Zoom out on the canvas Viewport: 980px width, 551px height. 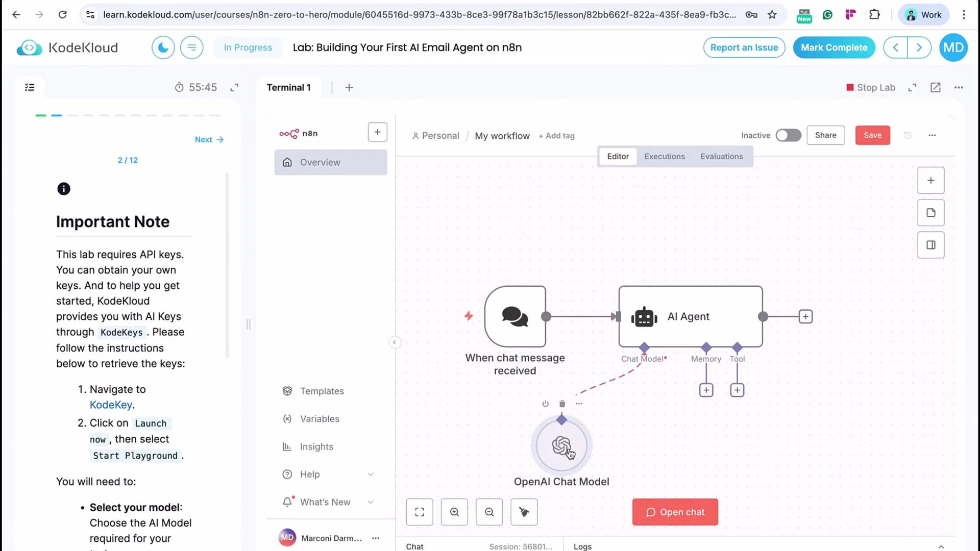(x=489, y=512)
